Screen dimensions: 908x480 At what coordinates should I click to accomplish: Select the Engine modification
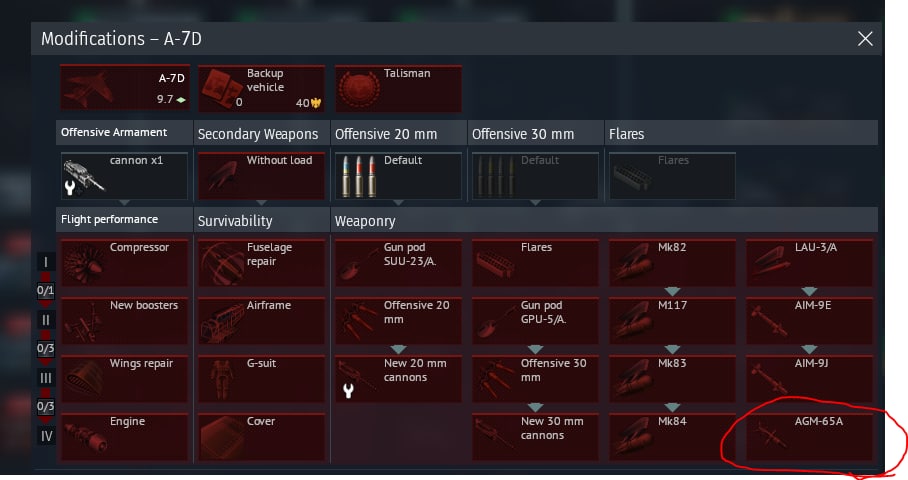click(125, 437)
